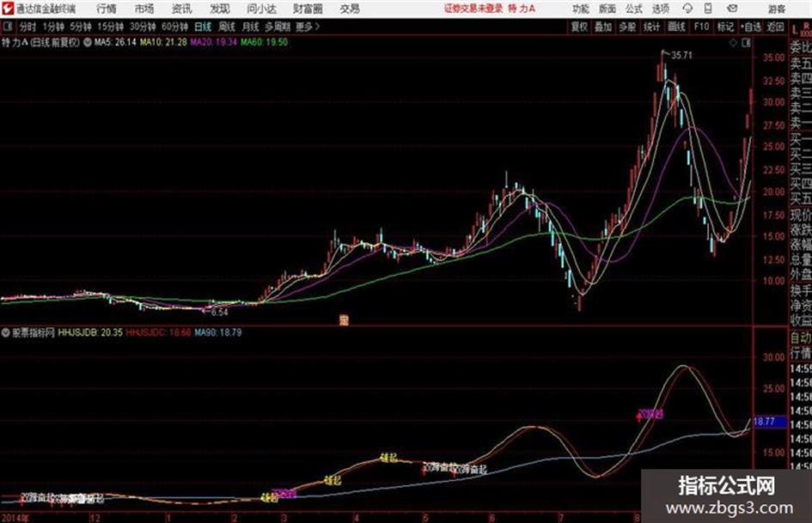Click the MA10: 21.28 indicator label
Screen dimensions: 812x523
[163, 42]
